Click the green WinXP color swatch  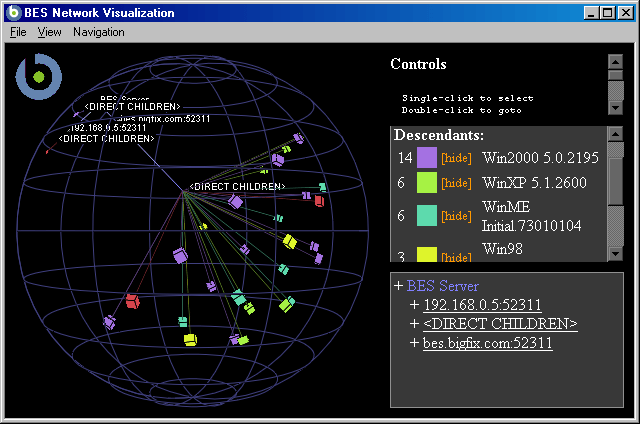[x=427, y=182]
